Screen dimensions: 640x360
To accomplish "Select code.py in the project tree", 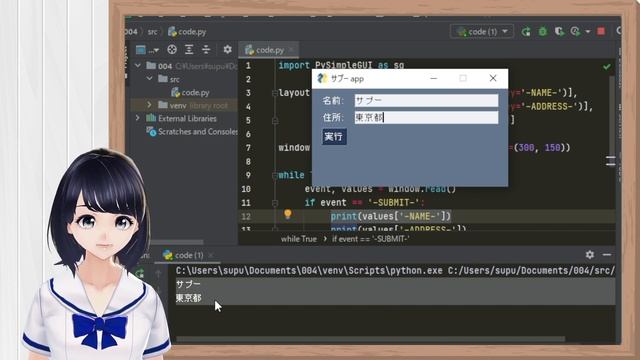I will point(190,92).
